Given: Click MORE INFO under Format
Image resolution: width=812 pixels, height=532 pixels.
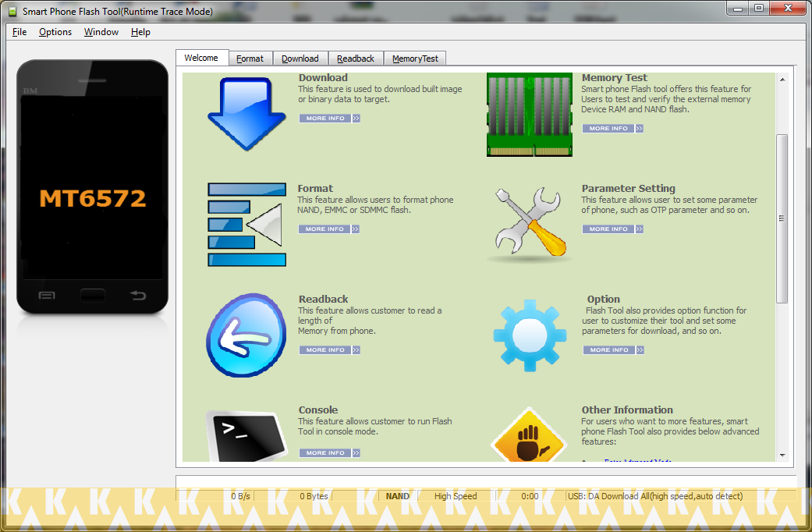Looking at the screenshot, I should pyautogui.click(x=329, y=229).
